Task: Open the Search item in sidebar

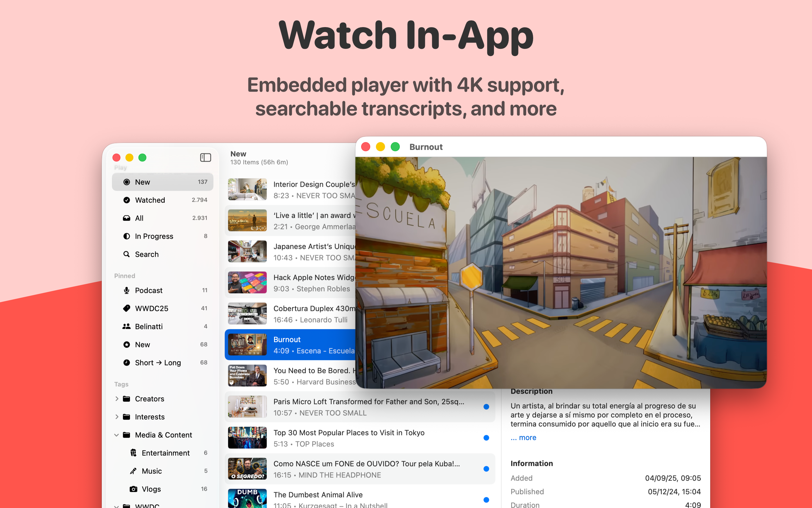Action: tap(162, 254)
